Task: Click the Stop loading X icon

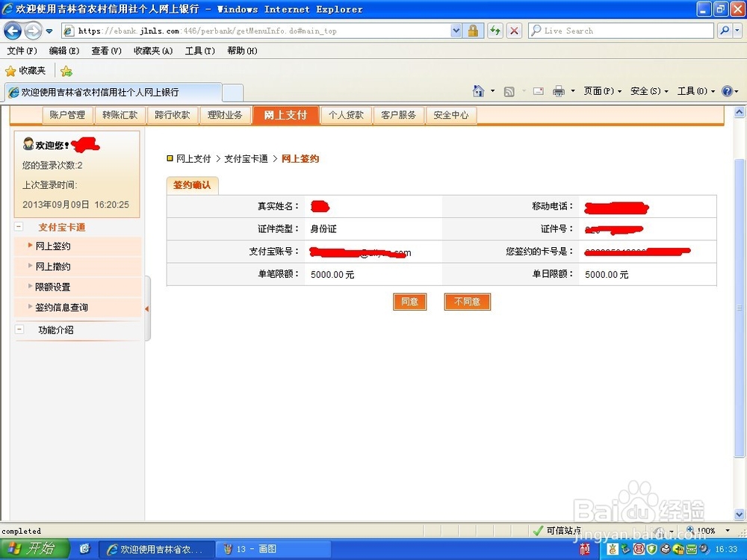Action: 514,31
